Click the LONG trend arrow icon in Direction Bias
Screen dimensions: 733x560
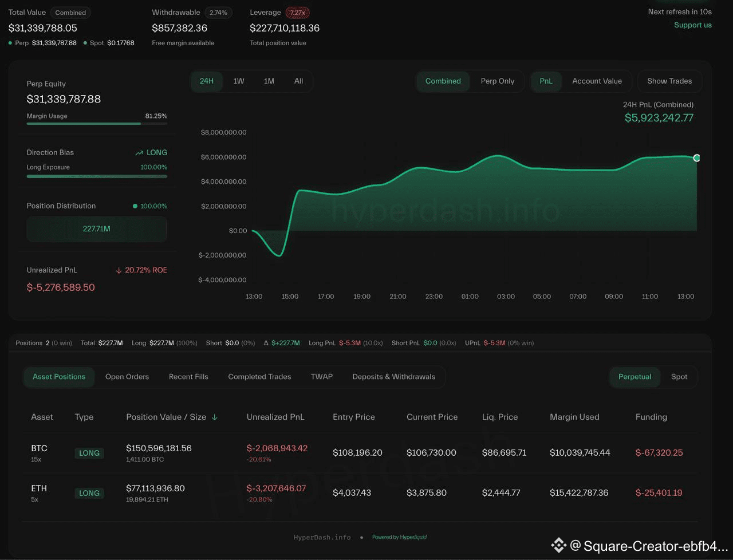[x=139, y=153]
